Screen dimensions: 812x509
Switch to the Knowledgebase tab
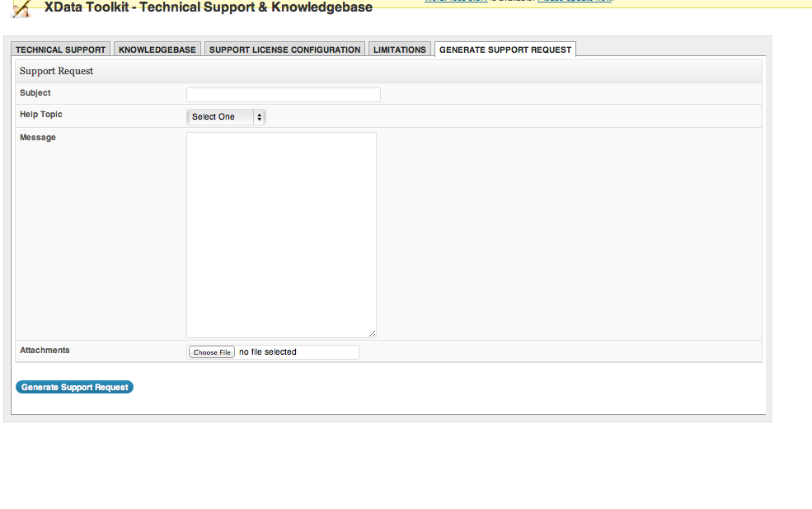(157, 49)
